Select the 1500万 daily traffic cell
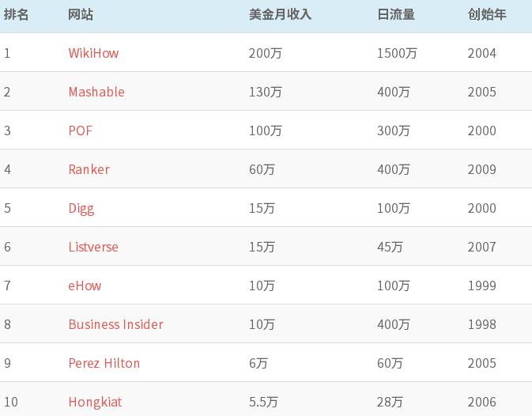 point(397,53)
